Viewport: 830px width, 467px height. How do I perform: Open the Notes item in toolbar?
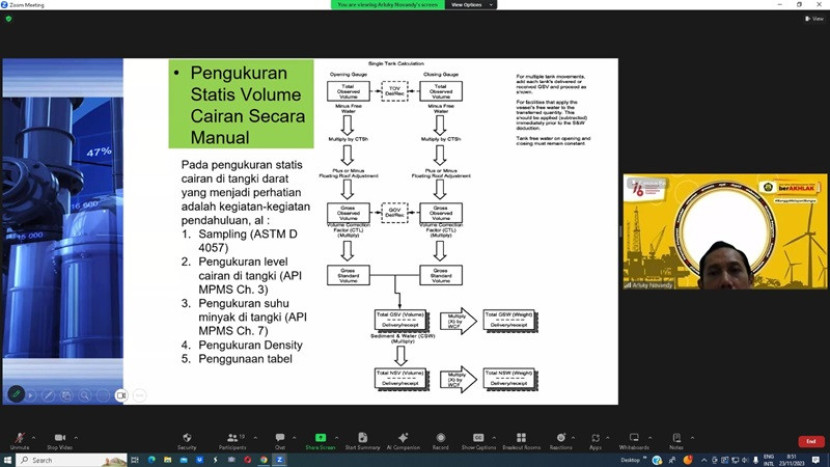[676, 439]
